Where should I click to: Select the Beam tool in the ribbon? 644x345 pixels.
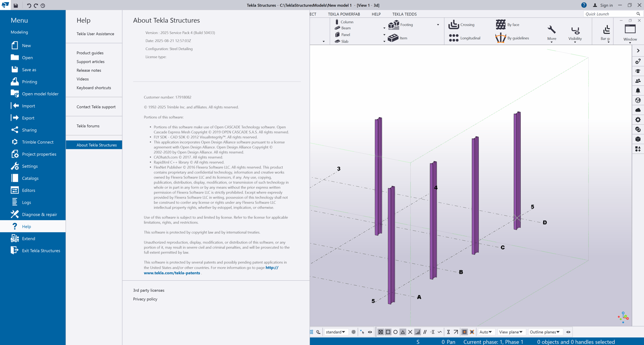click(343, 28)
